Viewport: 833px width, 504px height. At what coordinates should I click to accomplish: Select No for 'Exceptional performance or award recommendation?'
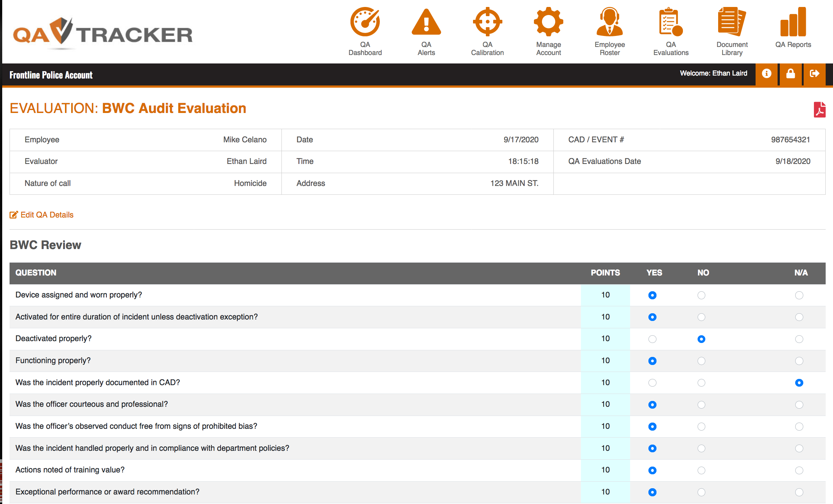point(701,492)
